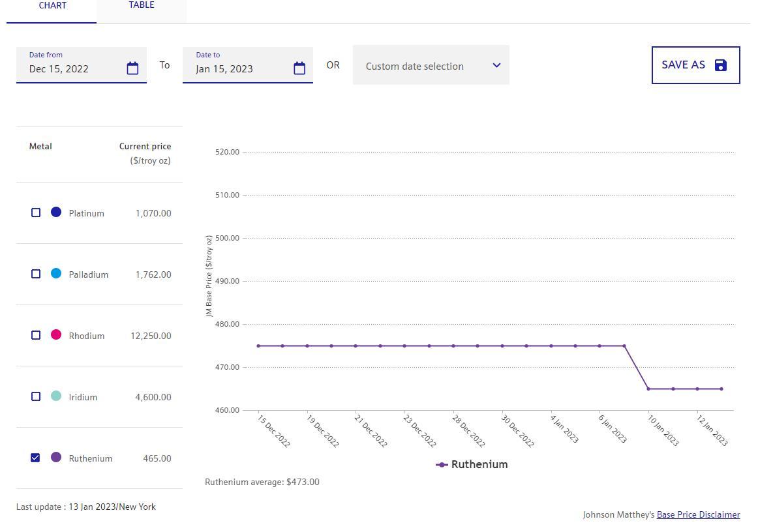Enable the Platinum checkbox

click(36, 213)
